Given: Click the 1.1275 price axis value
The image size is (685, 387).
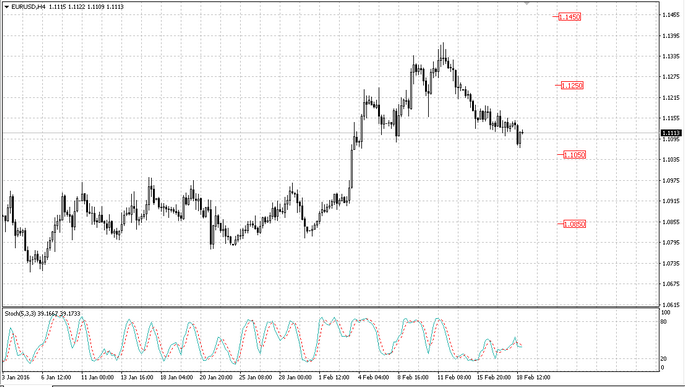Looking at the screenshot, I should pyautogui.click(x=671, y=77).
